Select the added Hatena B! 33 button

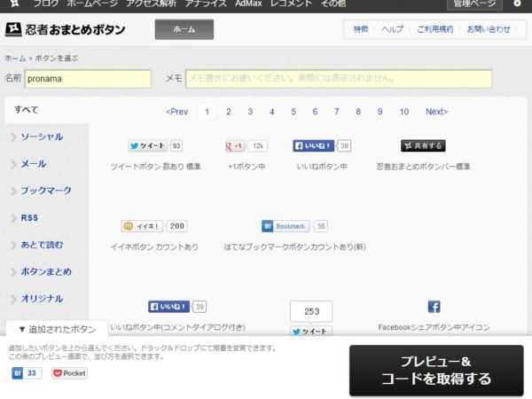27,373
